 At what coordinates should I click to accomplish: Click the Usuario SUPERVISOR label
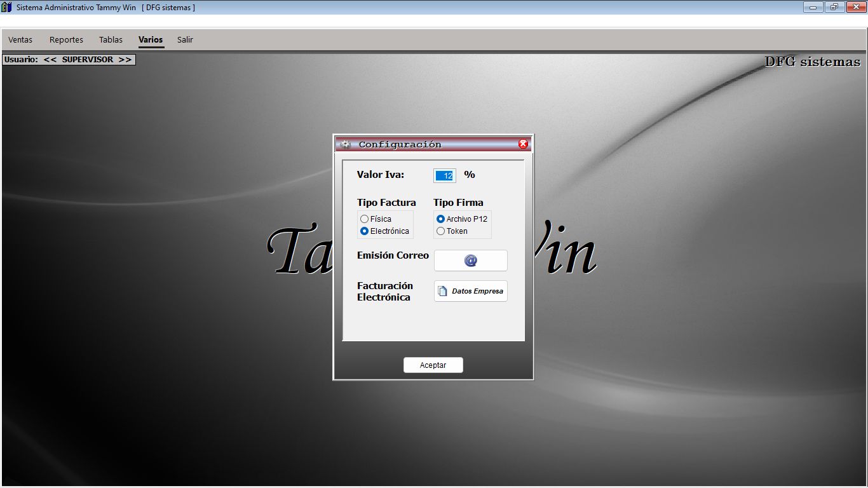pyautogui.click(x=69, y=60)
